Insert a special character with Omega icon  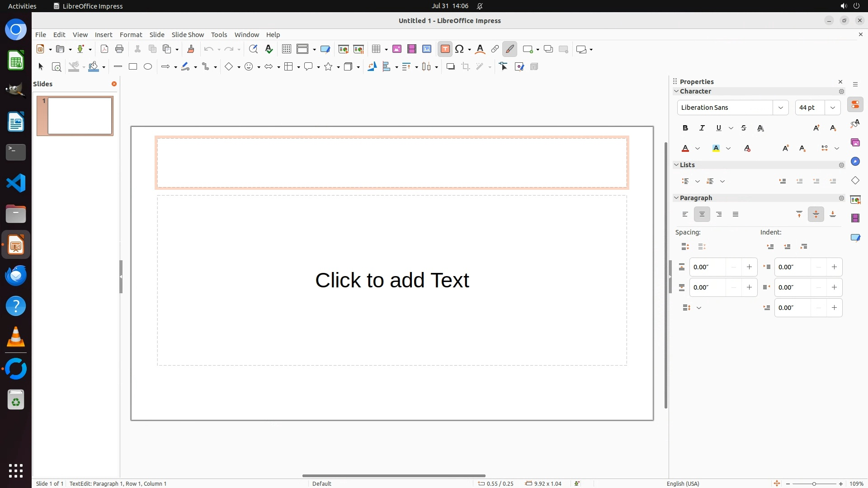tap(459, 49)
